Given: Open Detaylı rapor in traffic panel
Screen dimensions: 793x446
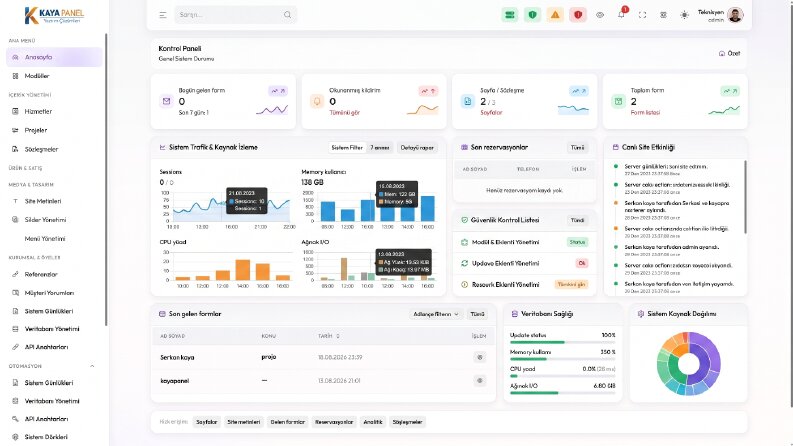Looking at the screenshot, I should [x=417, y=148].
